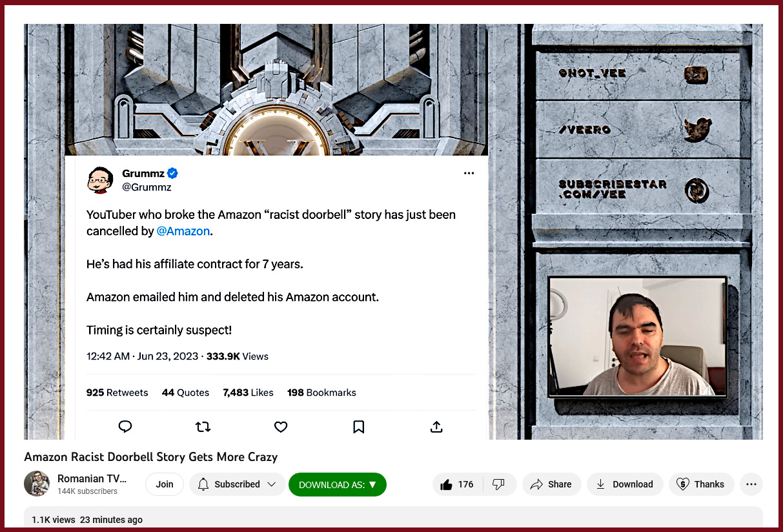The width and height of the screenshot is (783, 532).
Task: Like the video with thumbs up icon
Action: click(456, 484)
